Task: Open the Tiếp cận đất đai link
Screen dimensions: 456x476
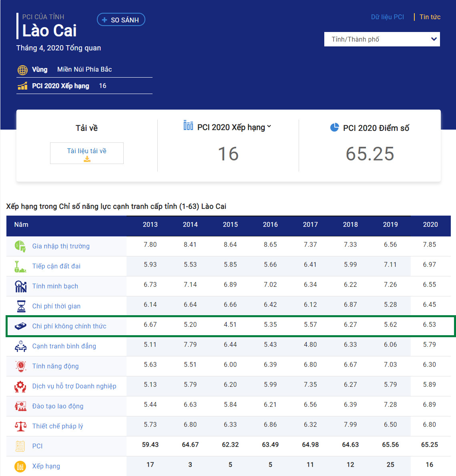Action: [56, 266]
